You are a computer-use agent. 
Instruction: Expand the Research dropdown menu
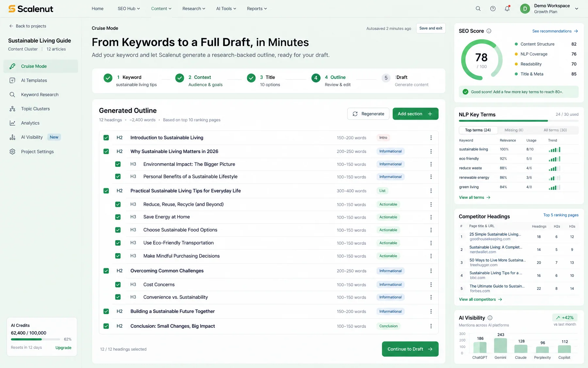coord(194,9)
